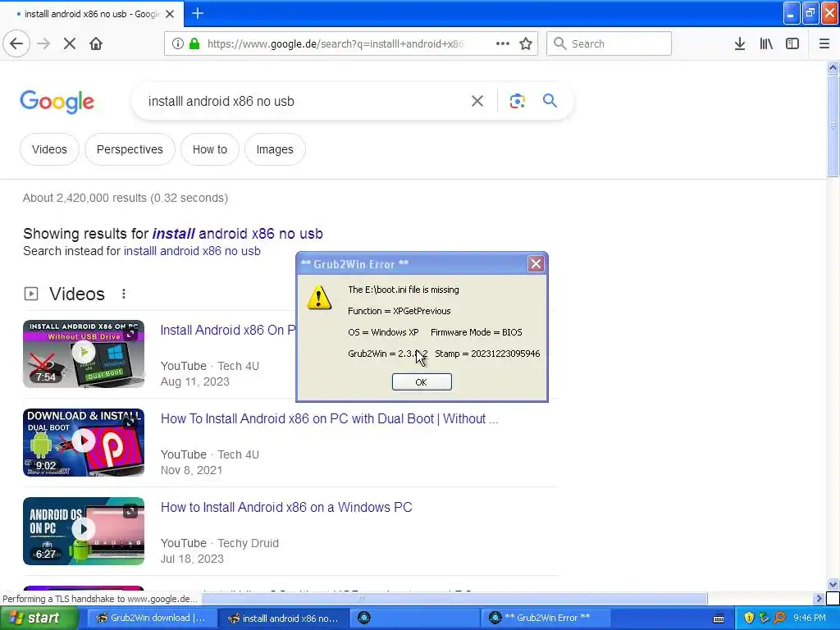The image size is (840, 630).
Task: Click the forward navigation arrow
Action: (43, 43)
